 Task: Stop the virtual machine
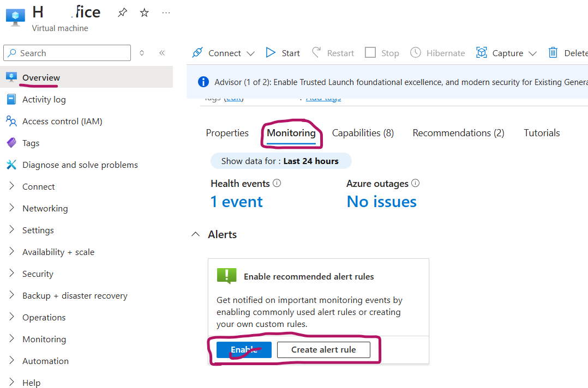click(x=382, y=52)
